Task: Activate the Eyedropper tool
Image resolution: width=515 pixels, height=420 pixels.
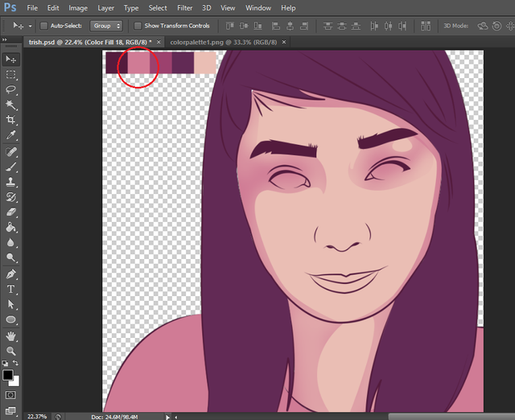Action: tap(11, 135)
